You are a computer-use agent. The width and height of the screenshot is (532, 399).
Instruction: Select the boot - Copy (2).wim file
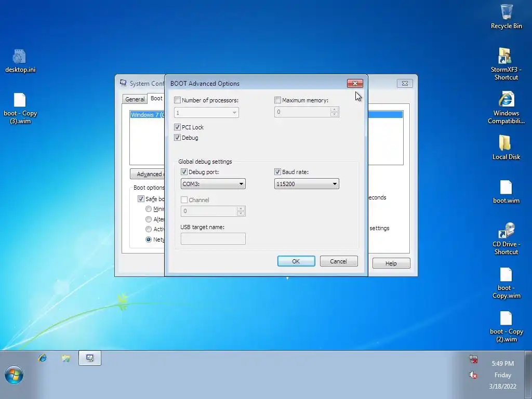(x=506, y=326)
